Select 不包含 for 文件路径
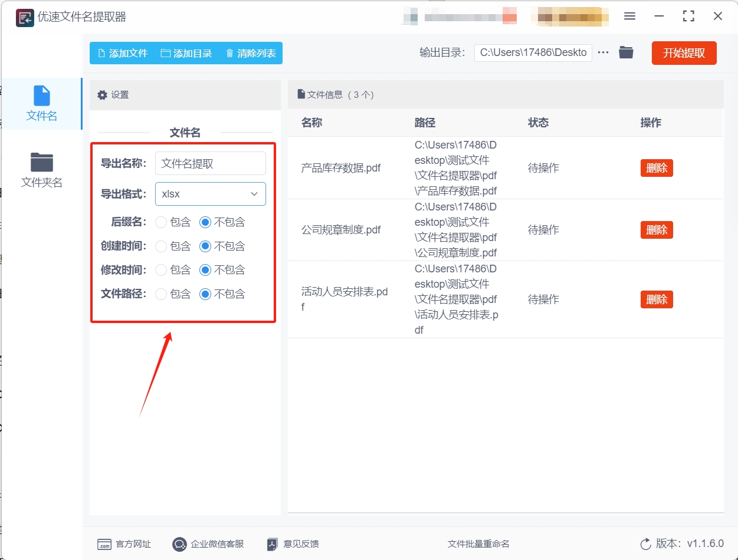The width and height of the screenshot is (738, 560). [205, 294]
